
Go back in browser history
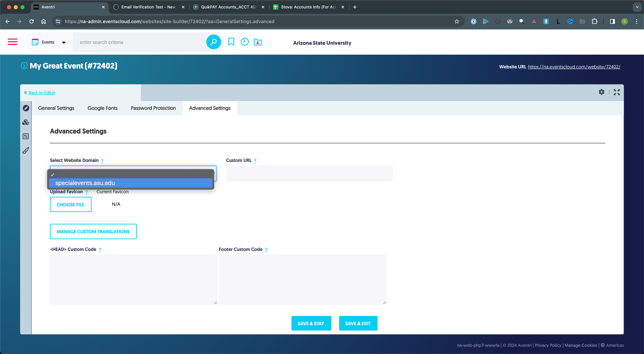tap(8, 21)
